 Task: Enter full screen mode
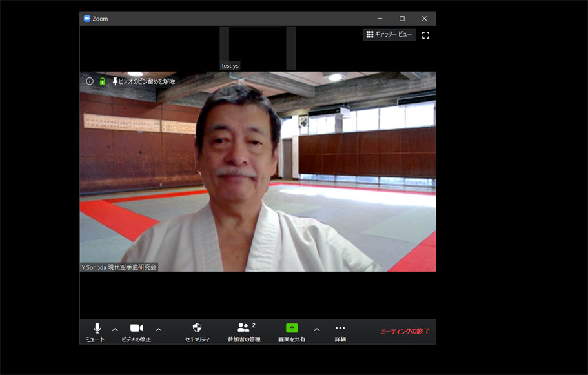tap(425, 35)
